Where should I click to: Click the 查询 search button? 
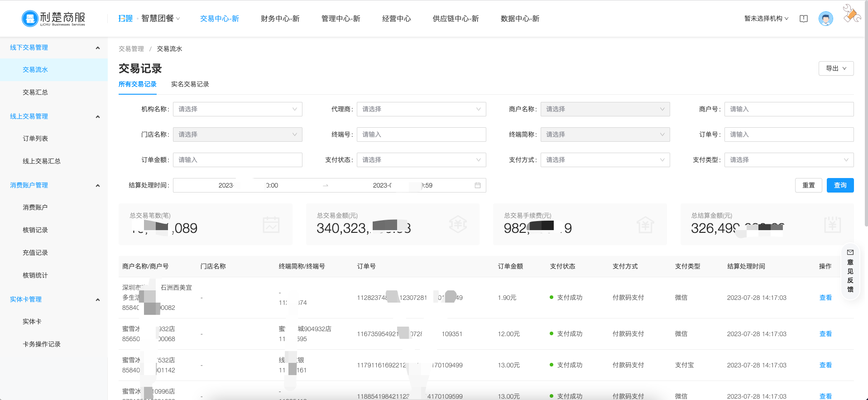[840, 185]
